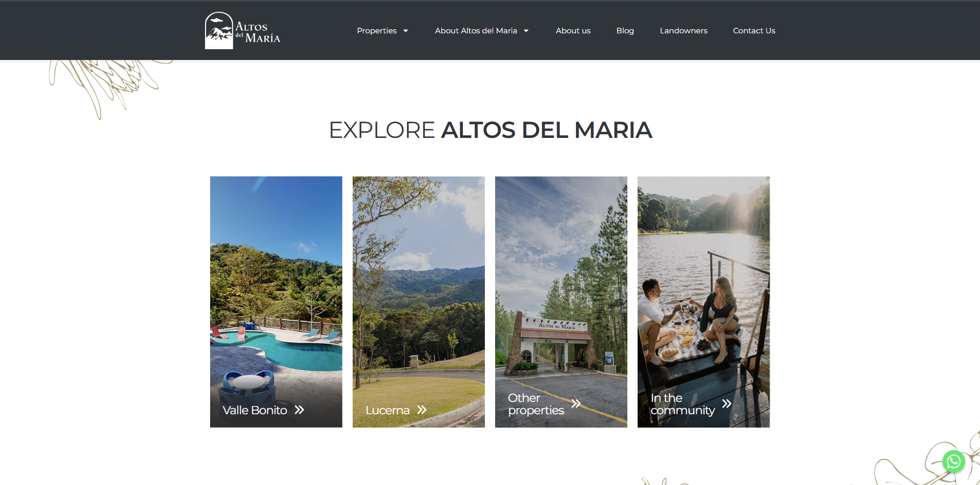This screenshot has height=485, width=980.
Task: Expand the Properties dropdown arrow
Action: tap(405, 31)
